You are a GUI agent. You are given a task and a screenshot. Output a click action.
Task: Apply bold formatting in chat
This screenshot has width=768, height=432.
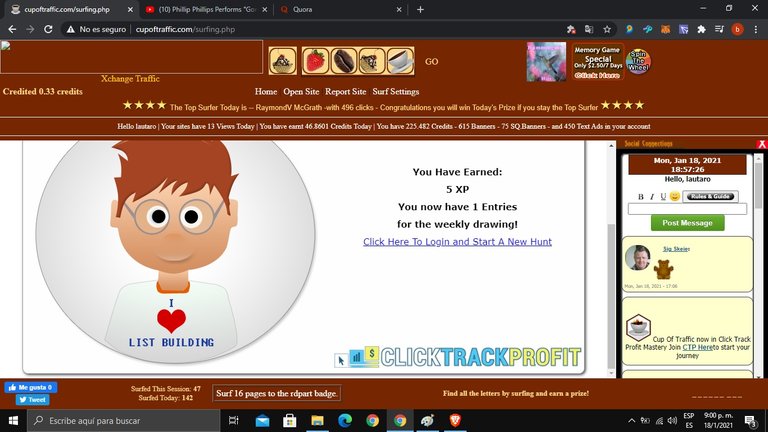[x=640, y=196]
